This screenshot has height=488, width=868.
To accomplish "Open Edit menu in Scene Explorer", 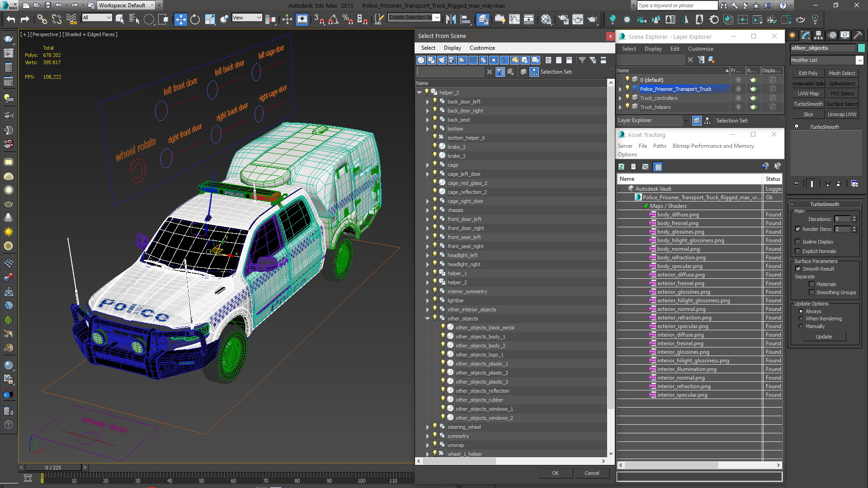I will (x=675, y=49).
